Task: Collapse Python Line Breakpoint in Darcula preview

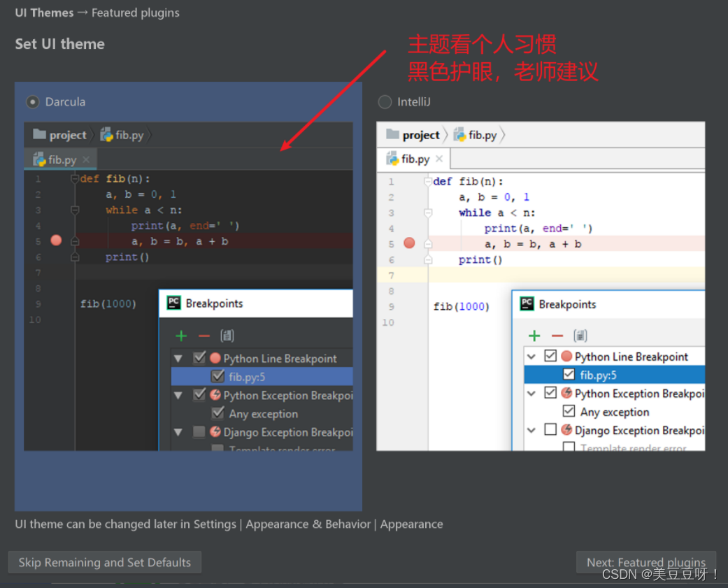Action: click(x=178, y=358)
